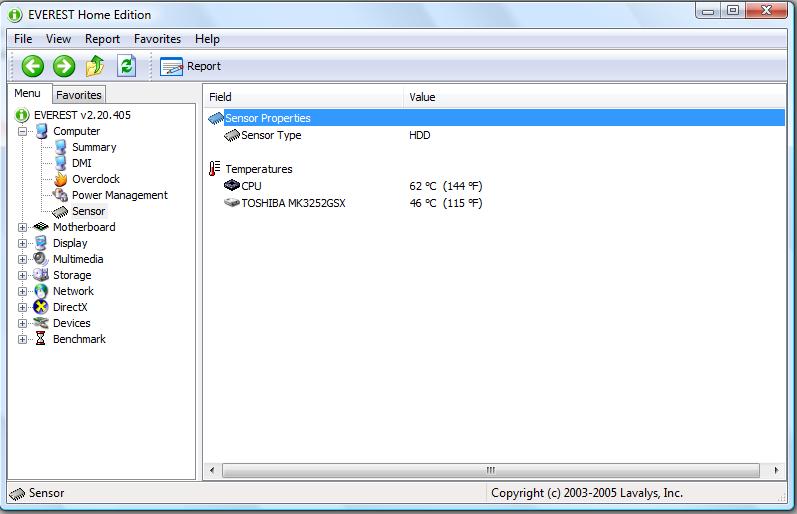The image size is (797, 514).
Task: Expand the Storage tree node
Action: click(22, 276)
